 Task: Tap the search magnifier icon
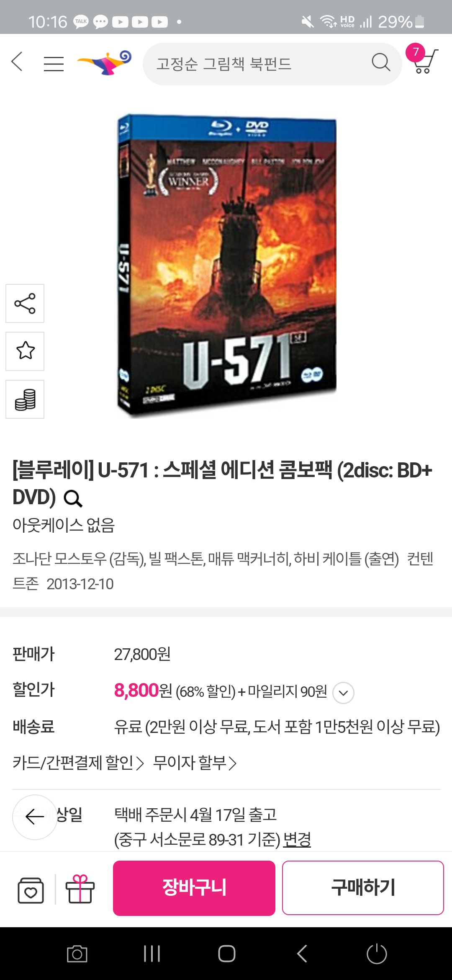[x=381, y=63]
